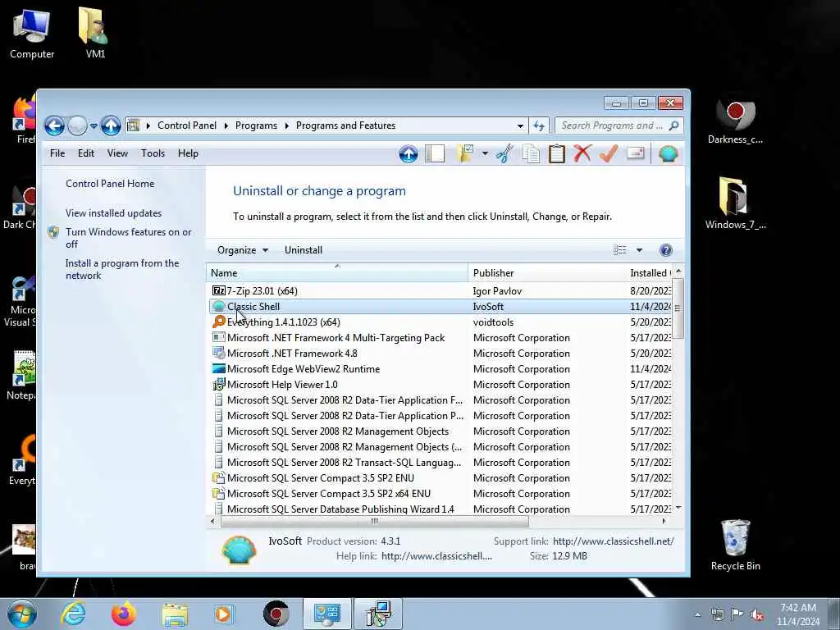The width and height of the screenshot is (840, 630).
Task: Sort by the Name column header
Action: point(337,272)
